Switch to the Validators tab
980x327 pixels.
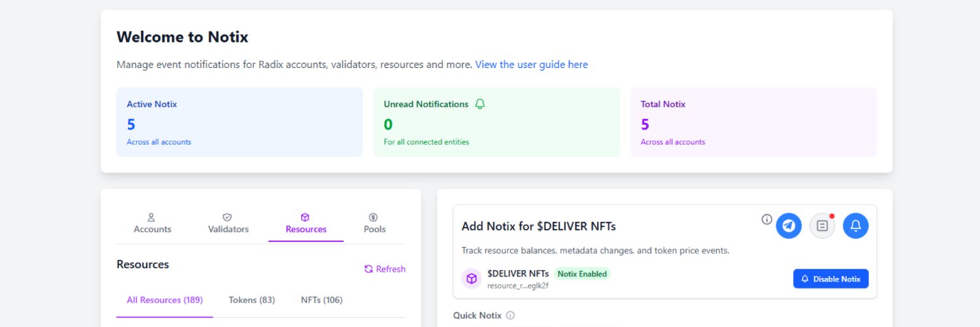228,223
